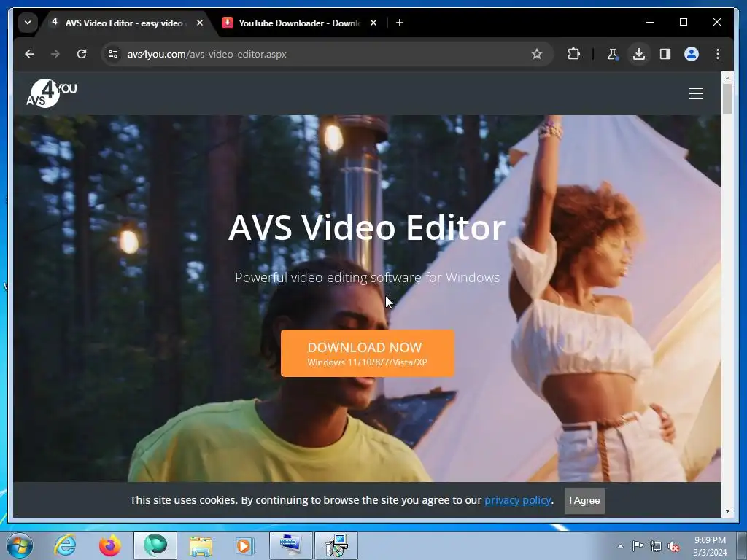Image resolution: width=747 pixels, height=560 pixels.
Task: Open the on-screen keyboard taskbar icon
Action: (x=290, y=545)
